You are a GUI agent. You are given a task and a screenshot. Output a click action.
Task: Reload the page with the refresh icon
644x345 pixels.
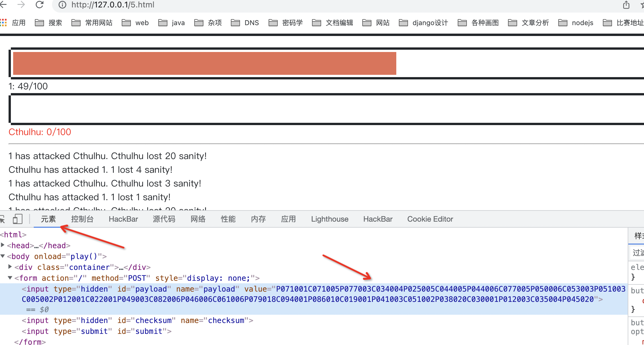tap(39, 5)
